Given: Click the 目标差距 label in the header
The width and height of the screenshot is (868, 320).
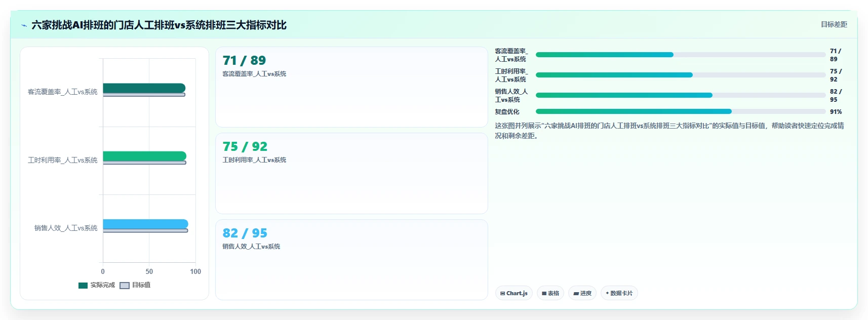Looking at the screenshot, I should [834, 24].
